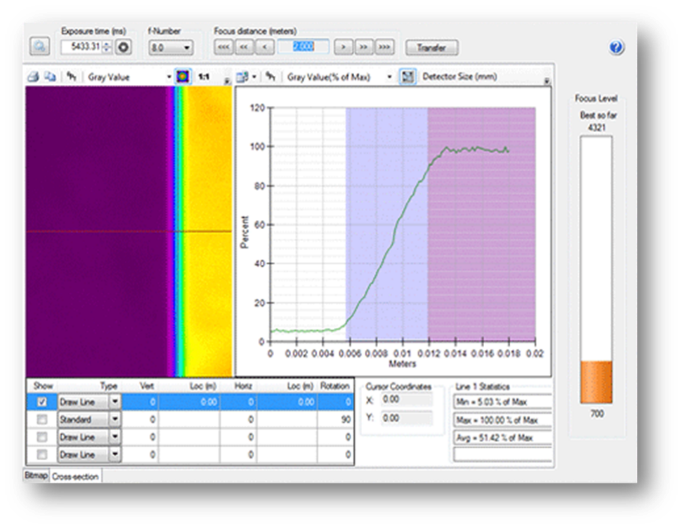Switch to the Cross-section tab
Viewport: 683px width, 529px height.
[76, 476]
